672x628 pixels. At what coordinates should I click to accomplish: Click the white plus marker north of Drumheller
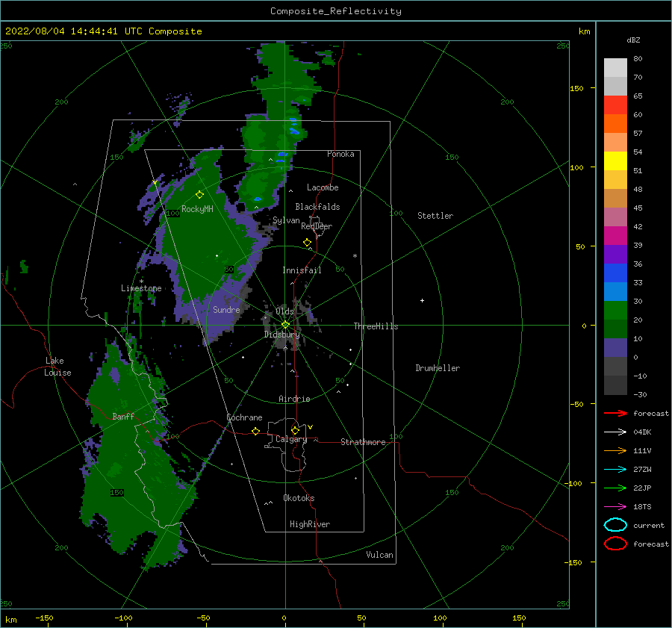(x=422, y=300)
